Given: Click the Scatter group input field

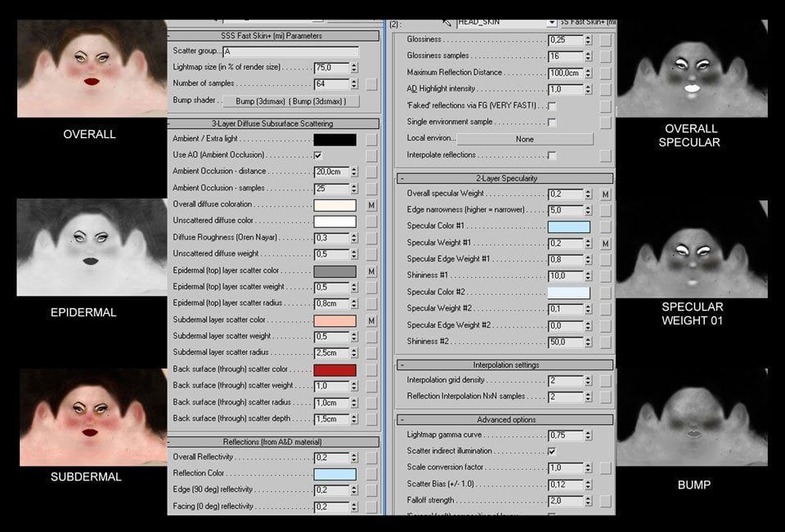Looking at the screenshot, I should (291, 51).
